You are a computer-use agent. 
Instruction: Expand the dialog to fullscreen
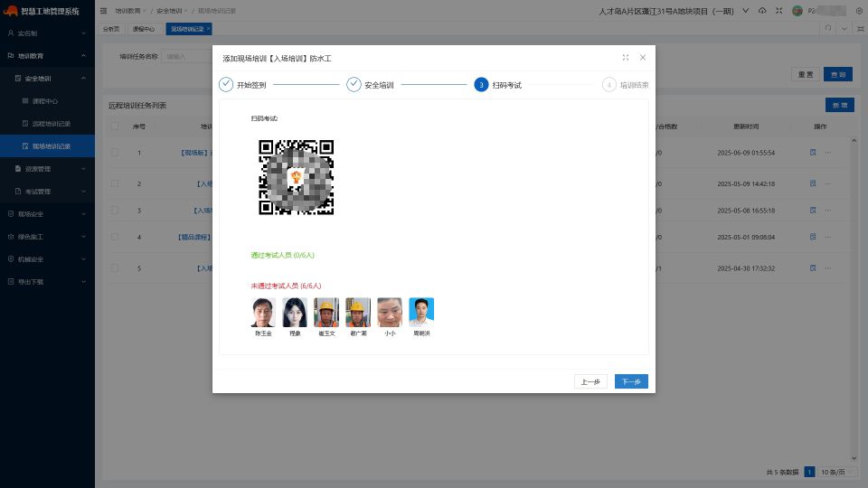tap(626, 58)
